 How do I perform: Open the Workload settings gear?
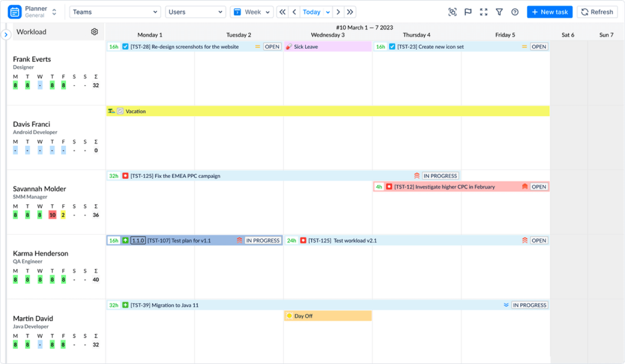(95, 32)
